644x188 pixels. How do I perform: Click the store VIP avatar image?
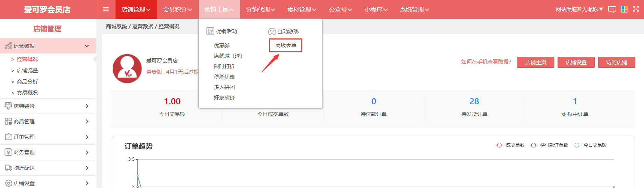127,68
